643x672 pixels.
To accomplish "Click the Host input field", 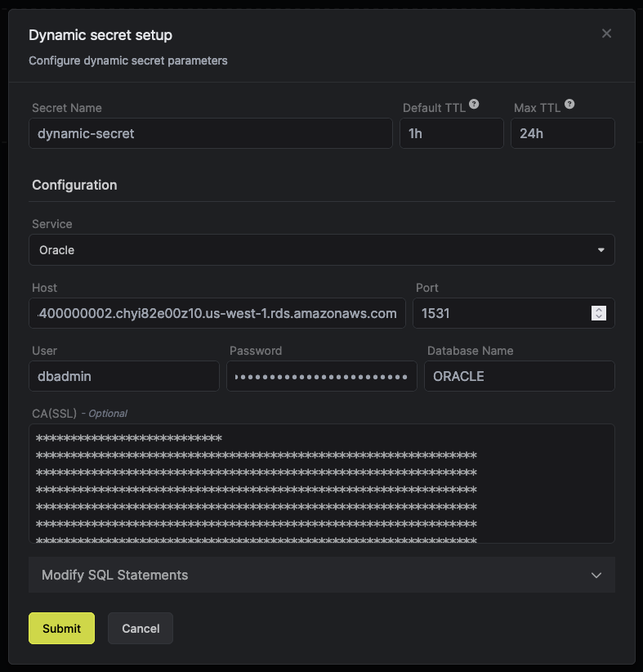I will coord(217,313).
